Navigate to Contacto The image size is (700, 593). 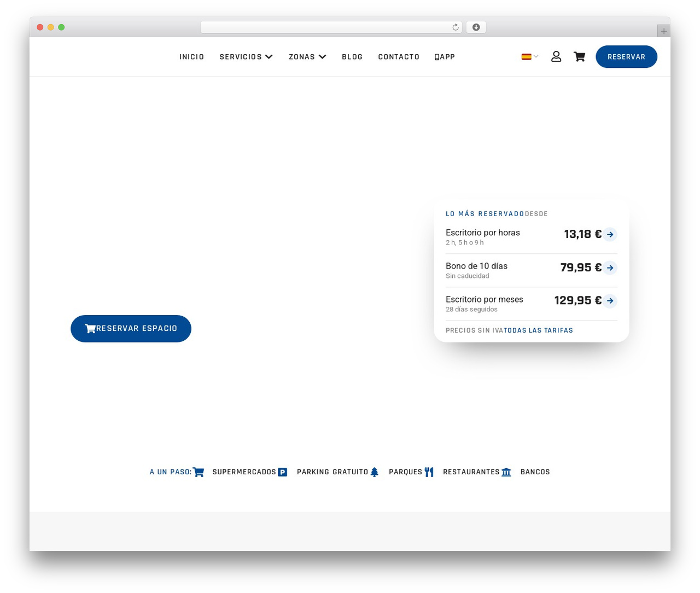point(399,57)
